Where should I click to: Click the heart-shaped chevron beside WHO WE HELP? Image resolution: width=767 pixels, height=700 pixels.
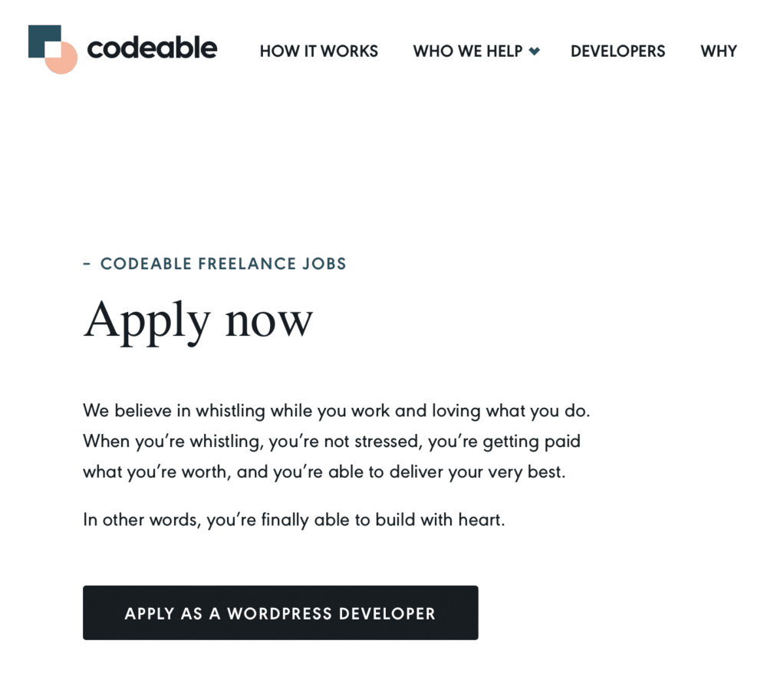tap(535, 51)
